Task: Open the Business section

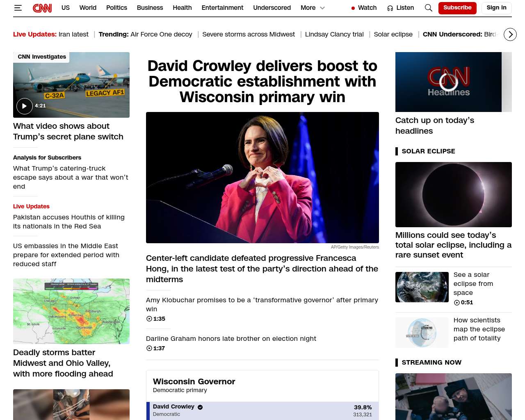Action: coord(150,8)
